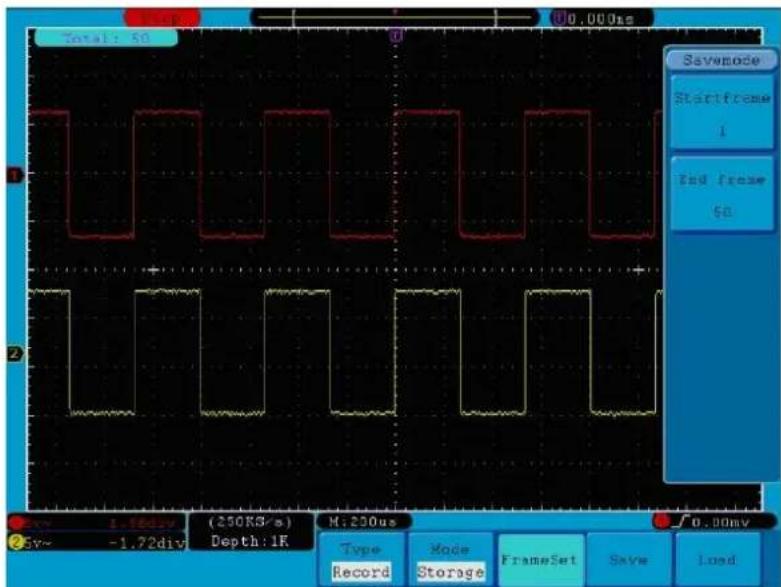Open the Type Record menu

tap(361, 561)
